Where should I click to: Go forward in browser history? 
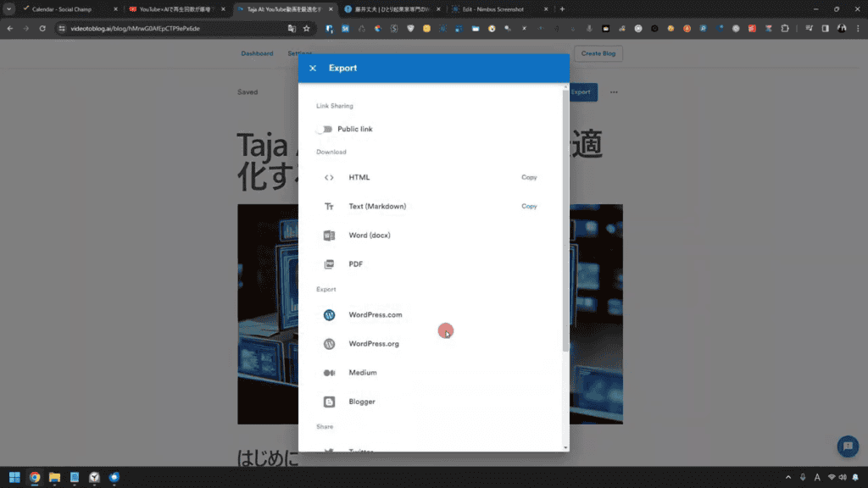[26, 28]
